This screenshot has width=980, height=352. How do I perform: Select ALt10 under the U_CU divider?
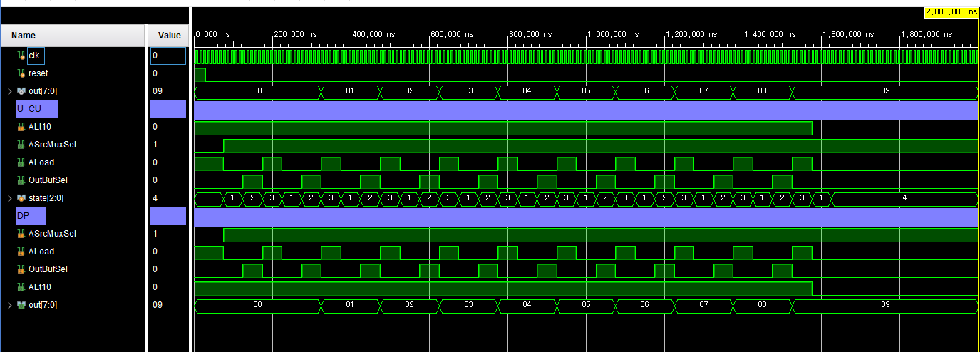[x=40, y=127]
